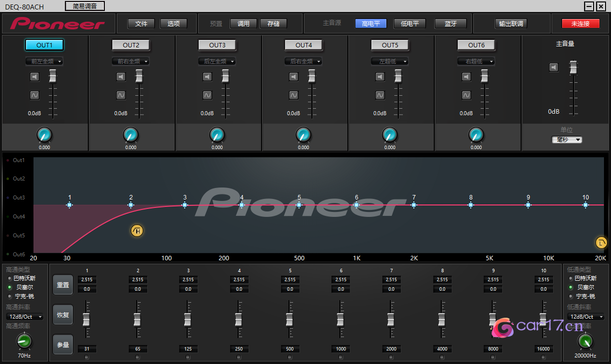Invert phase with OUT4 wave icon

pos(294,95)
